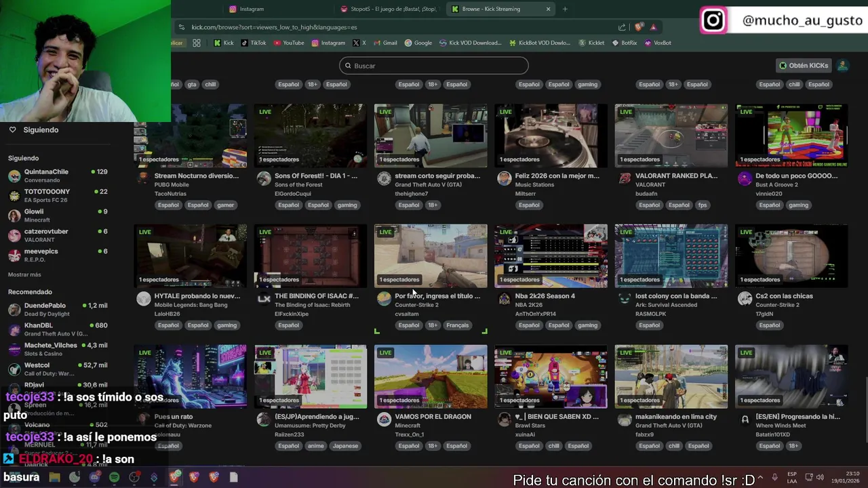The height and width of the screenshot is (488, 868).
Task: Open the YouTube bookmark
Action: (289, 43)
